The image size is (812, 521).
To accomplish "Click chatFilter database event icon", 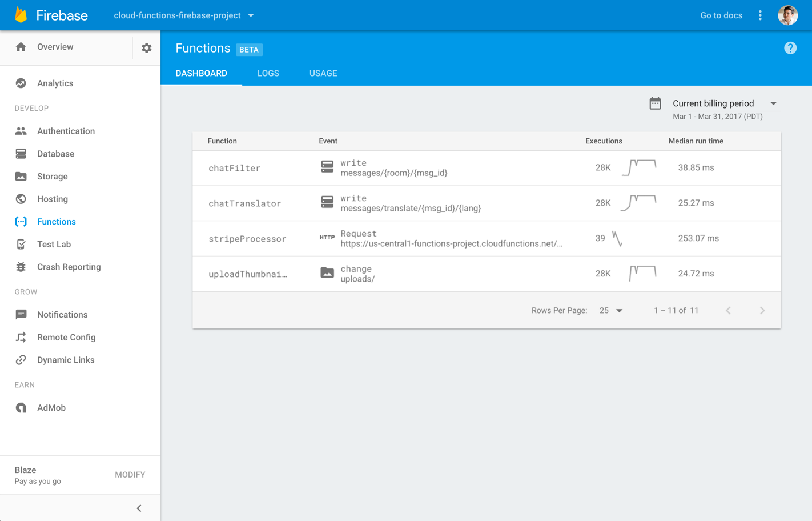I will point(327,167).
